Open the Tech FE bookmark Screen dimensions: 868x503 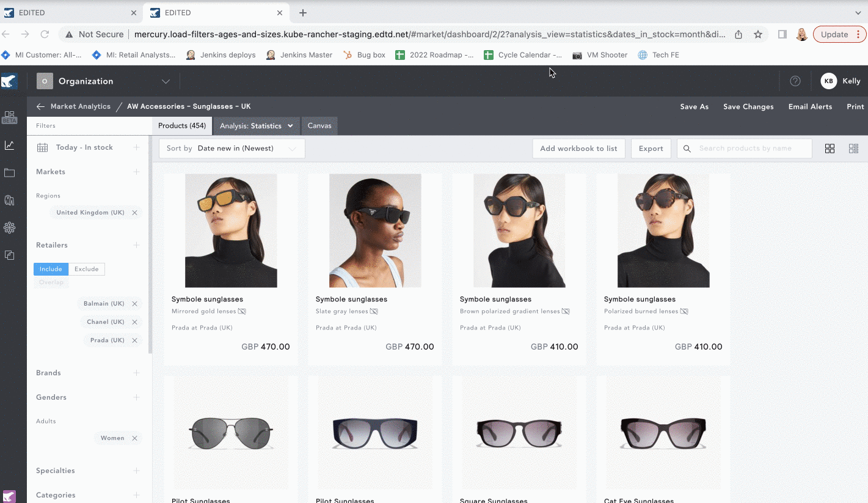click(658, 55)
